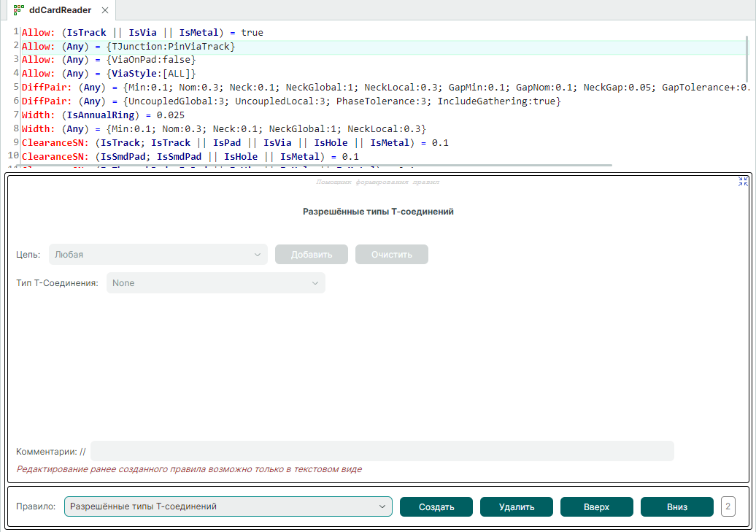
Task: Expand the Правило rule type dropdown
Action: [x=228, y=506]
